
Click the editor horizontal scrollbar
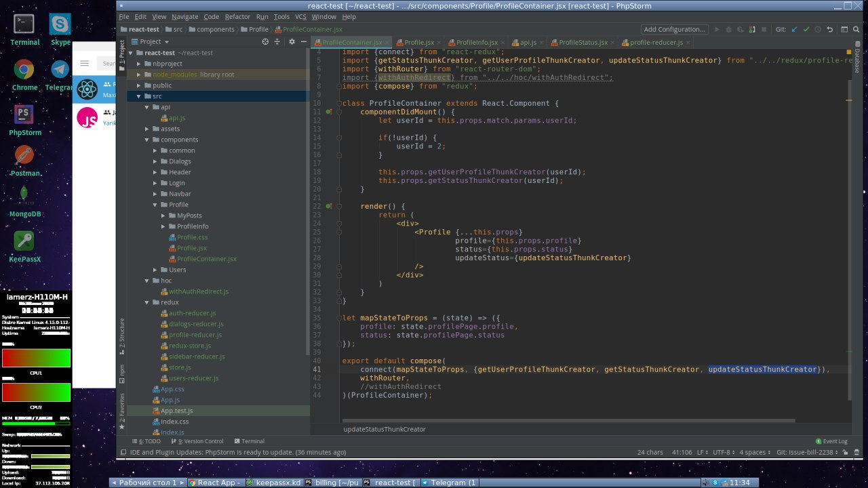point(570,420)
